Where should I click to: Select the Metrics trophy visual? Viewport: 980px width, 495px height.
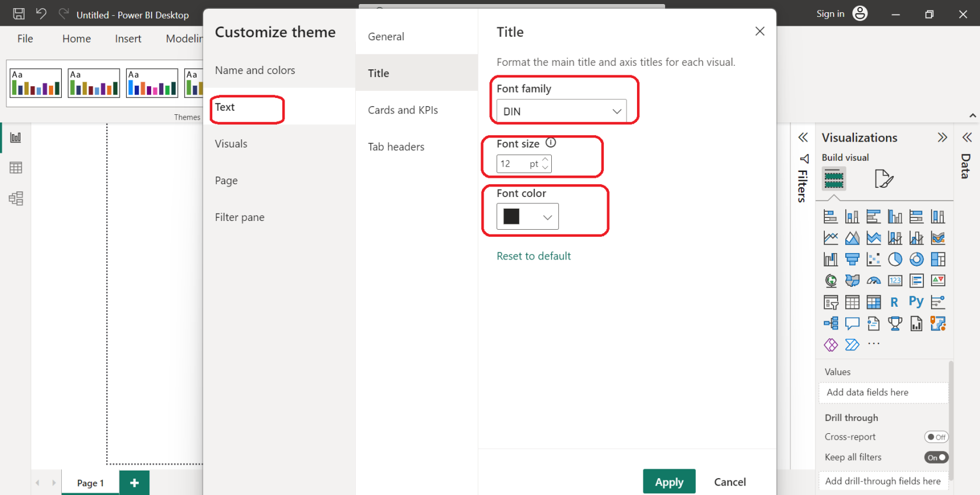point(895,323)
